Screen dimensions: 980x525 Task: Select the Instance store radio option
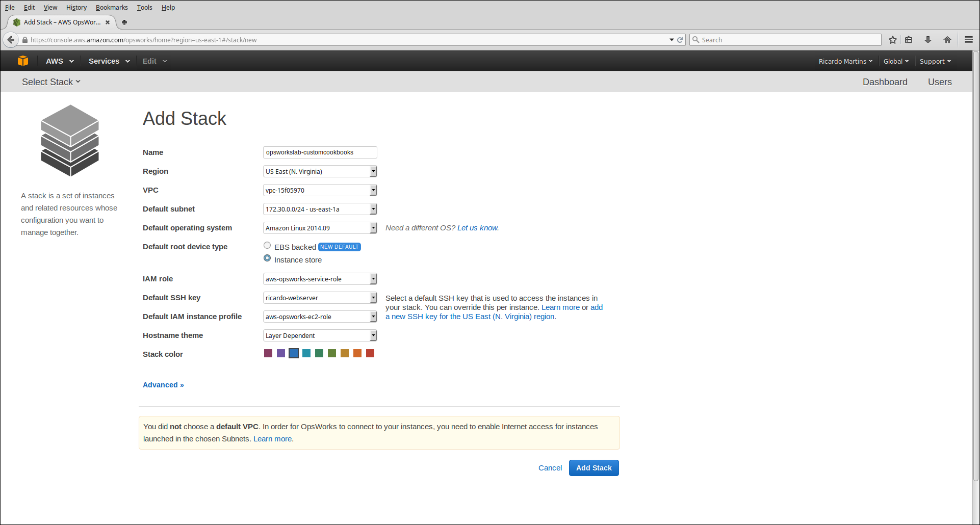[x=267, y=258]
